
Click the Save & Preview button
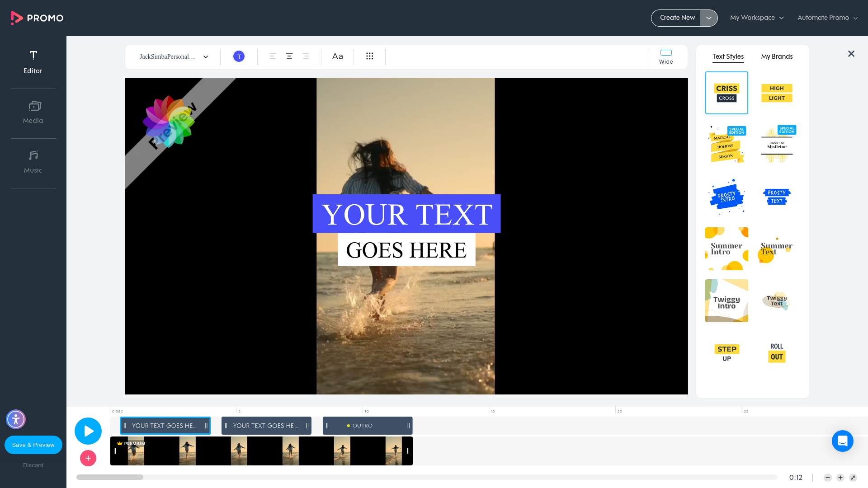tap(33, 445)
